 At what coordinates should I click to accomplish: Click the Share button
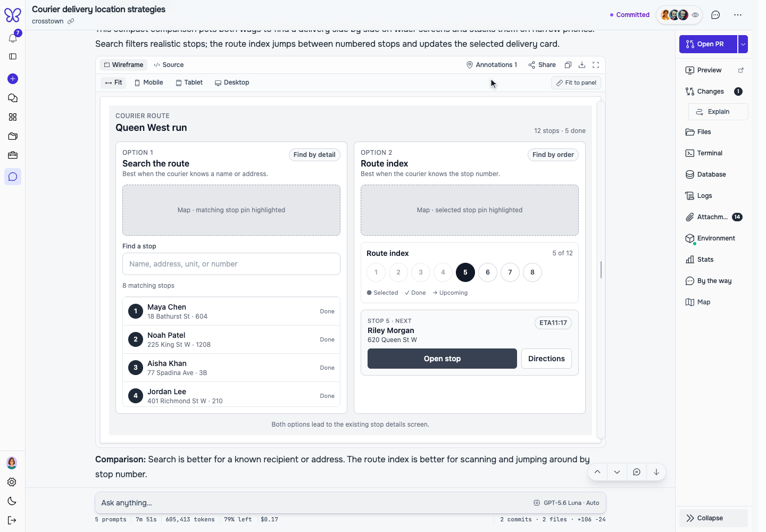click(x=542, y=65)
